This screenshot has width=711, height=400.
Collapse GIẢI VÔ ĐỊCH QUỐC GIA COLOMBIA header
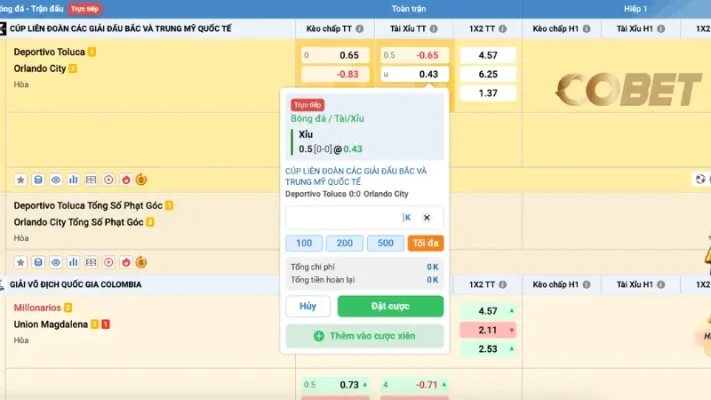[x=75, y=284]
